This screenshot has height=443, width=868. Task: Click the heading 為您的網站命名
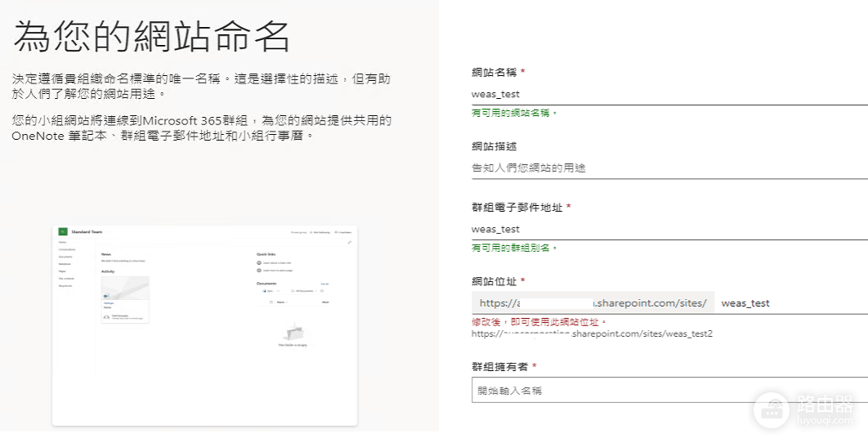[x=152, y=38]
